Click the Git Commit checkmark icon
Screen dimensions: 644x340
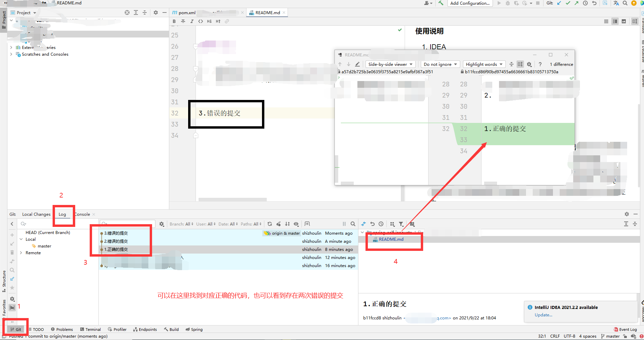click(x=568, y=3)
